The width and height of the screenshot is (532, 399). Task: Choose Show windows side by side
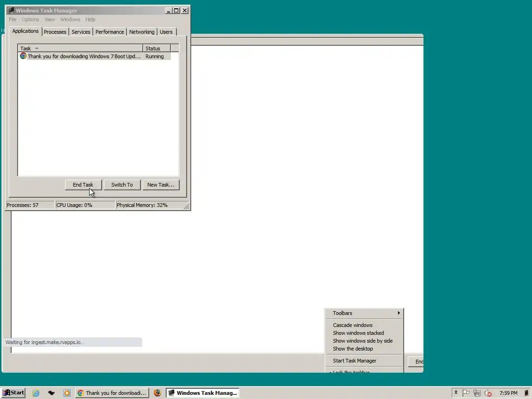[364, 341]
